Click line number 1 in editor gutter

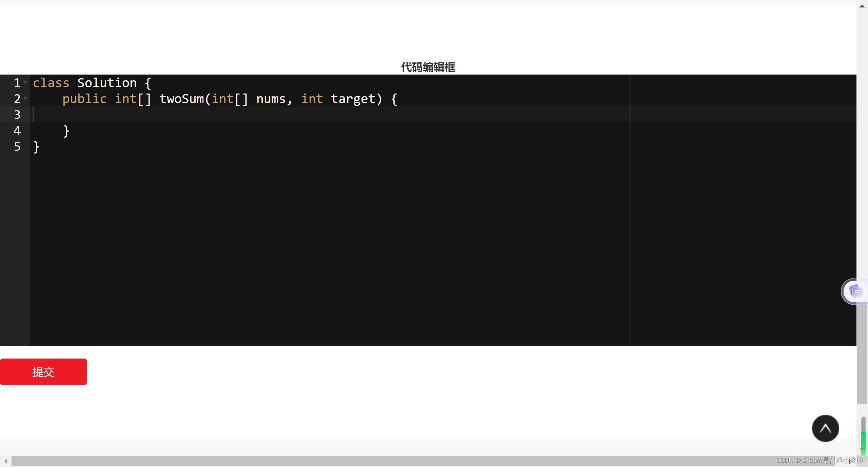tap(17, 82)
